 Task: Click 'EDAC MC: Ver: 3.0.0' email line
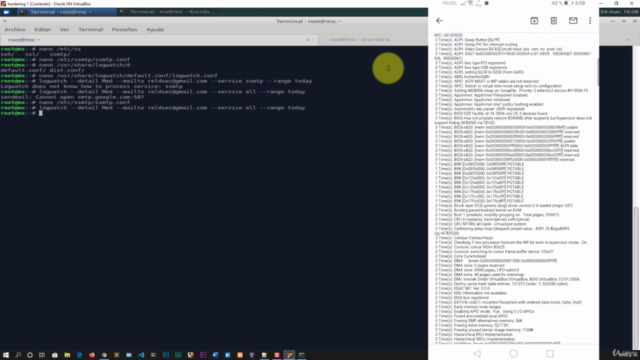coord(462,289)
